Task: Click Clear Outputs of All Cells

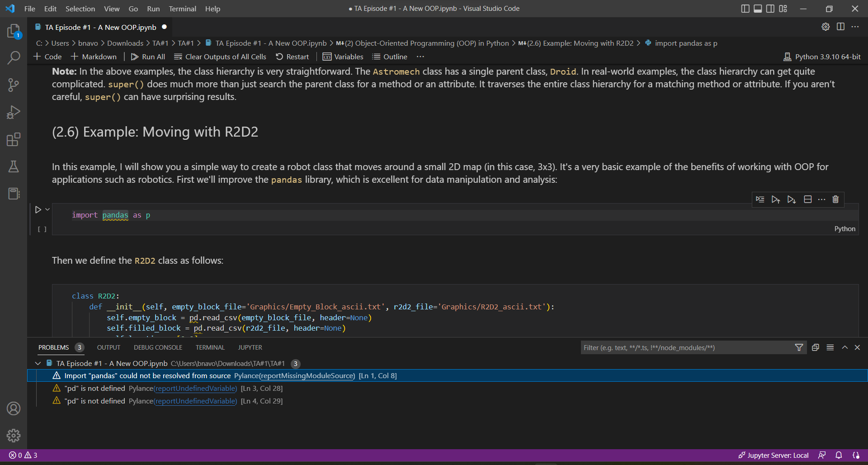Action: coord(220,57)
